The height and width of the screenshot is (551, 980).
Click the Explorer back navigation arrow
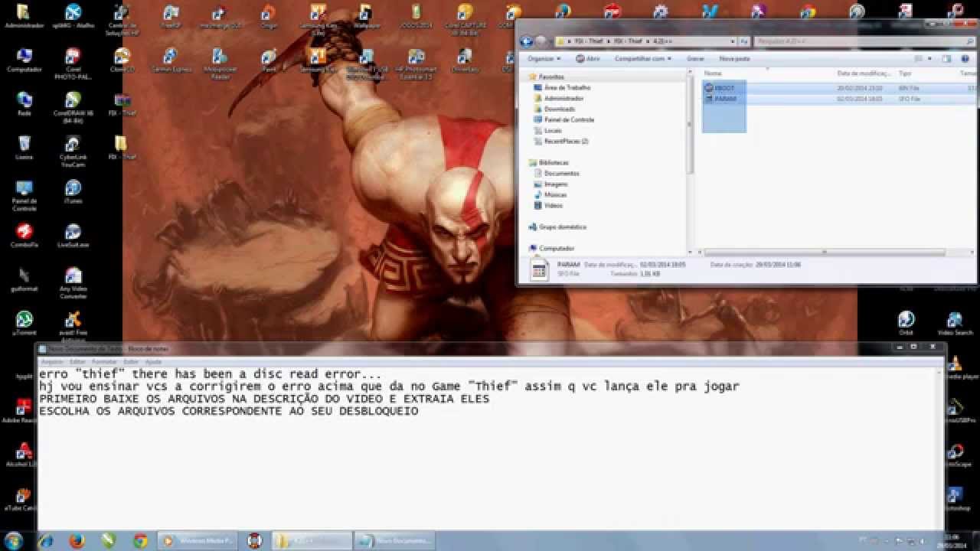click(527, 41)
